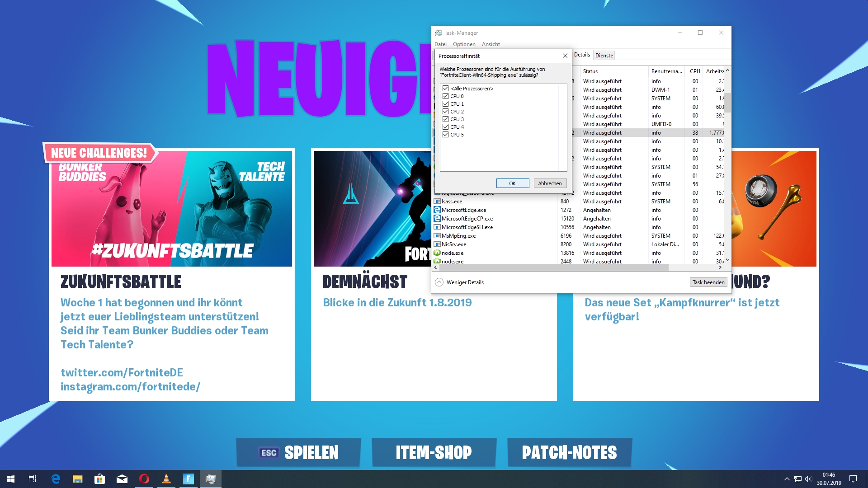Switch to the Dienste tab

tap(604, 56)
